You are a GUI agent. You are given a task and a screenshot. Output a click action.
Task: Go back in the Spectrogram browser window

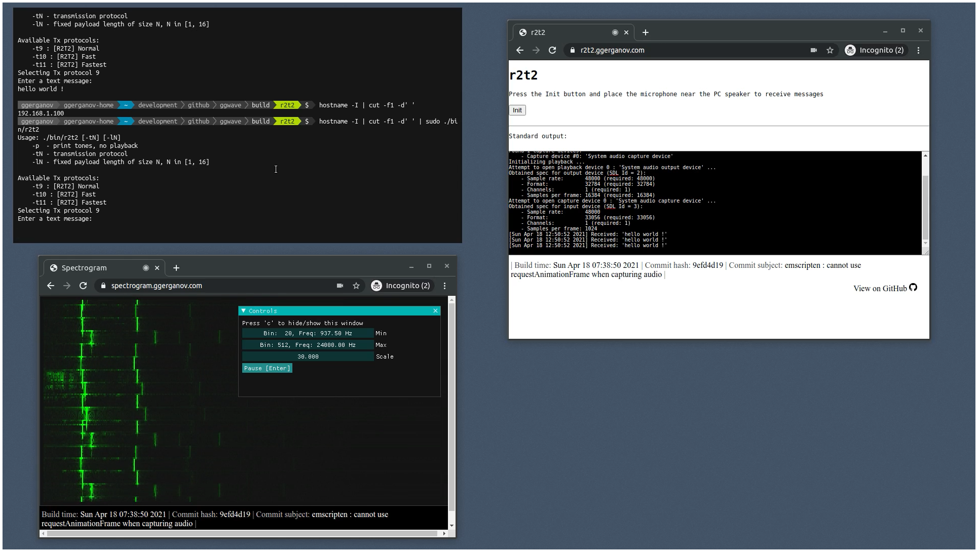pos(51,286)
